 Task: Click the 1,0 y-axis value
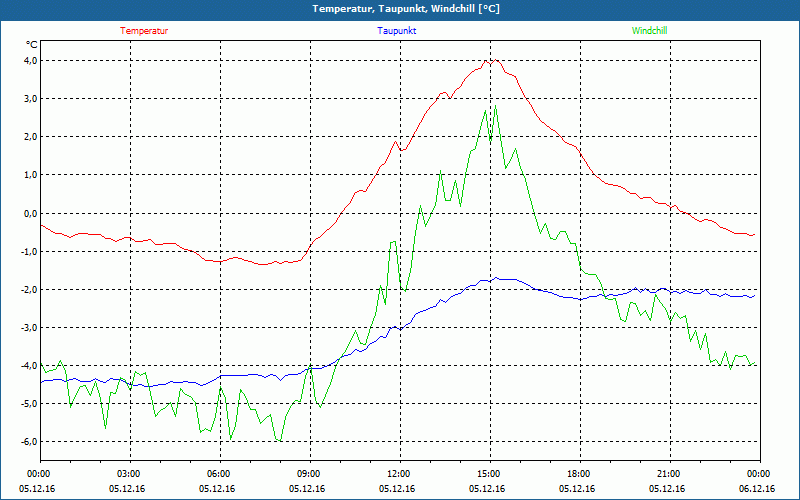[x=30, y=175]
